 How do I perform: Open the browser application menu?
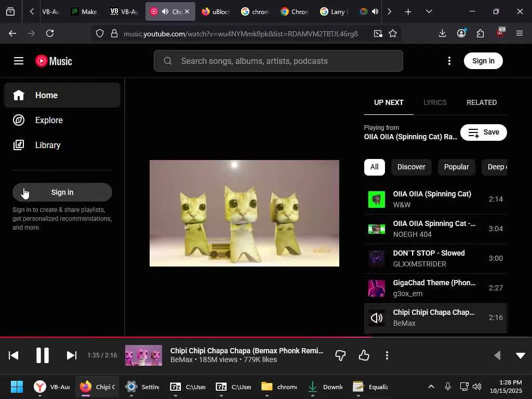[x=520, y=33]
